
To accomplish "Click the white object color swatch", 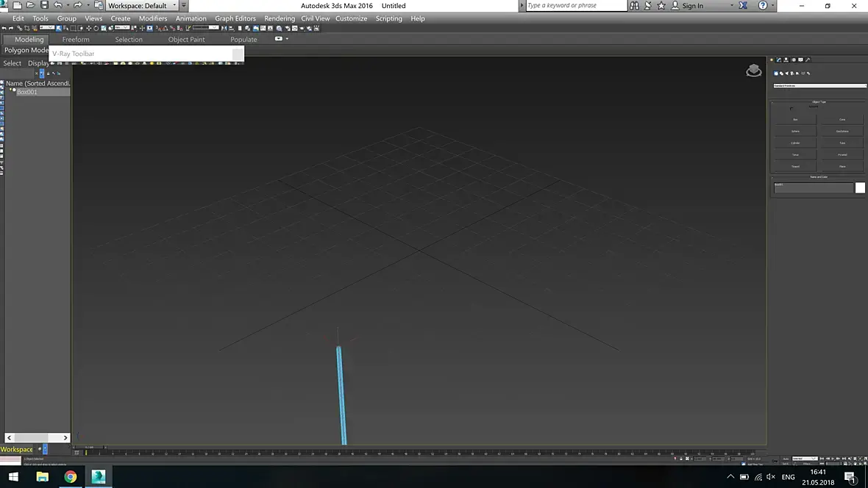I will (x=860, y=187).
